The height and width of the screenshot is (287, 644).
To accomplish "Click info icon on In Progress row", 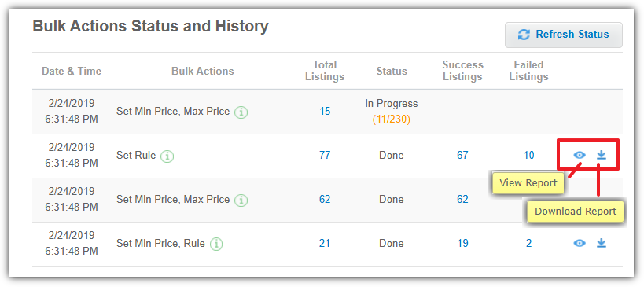I will point(241,112).
